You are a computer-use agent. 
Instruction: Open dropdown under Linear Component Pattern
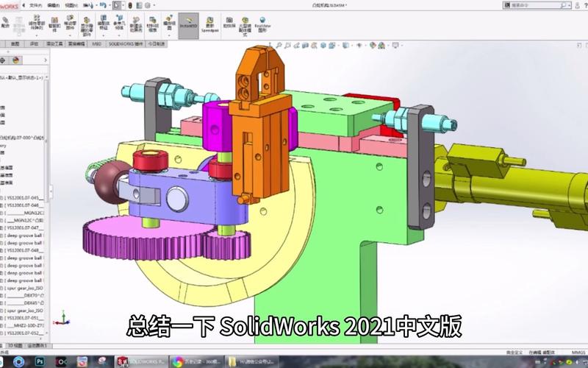pyautogui.click(x=36, y=35)
